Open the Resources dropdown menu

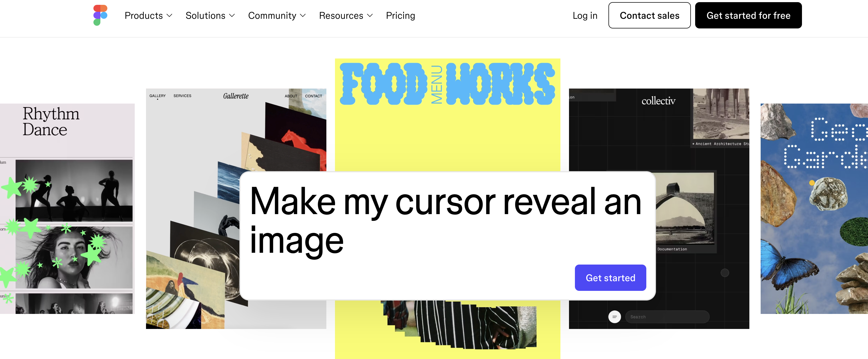(346, 16)
